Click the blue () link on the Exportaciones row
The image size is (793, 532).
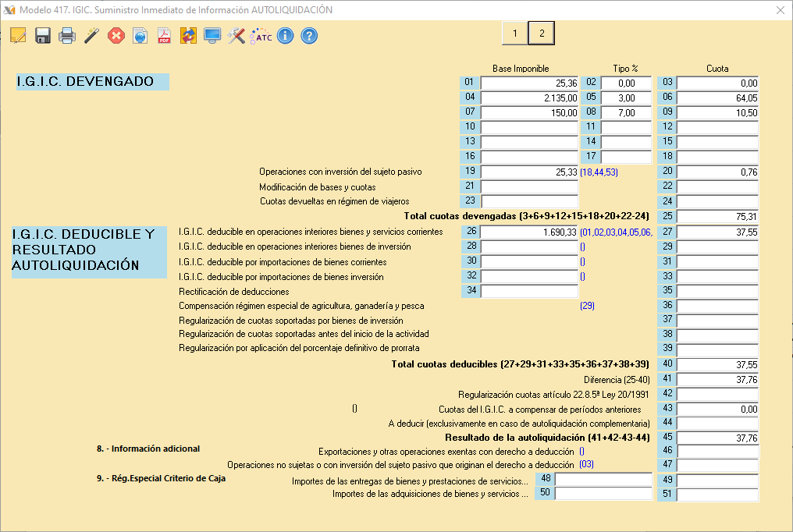point(581,451)
